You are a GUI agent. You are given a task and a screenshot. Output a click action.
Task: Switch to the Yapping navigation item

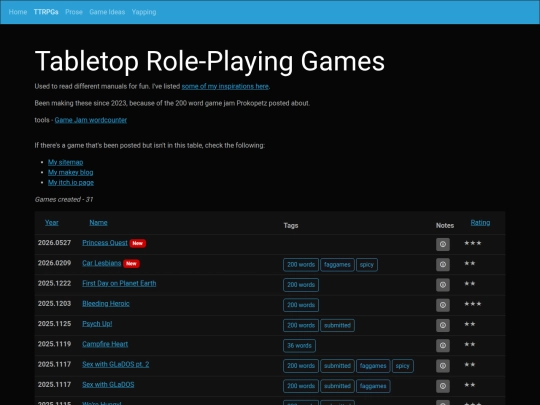144,12
